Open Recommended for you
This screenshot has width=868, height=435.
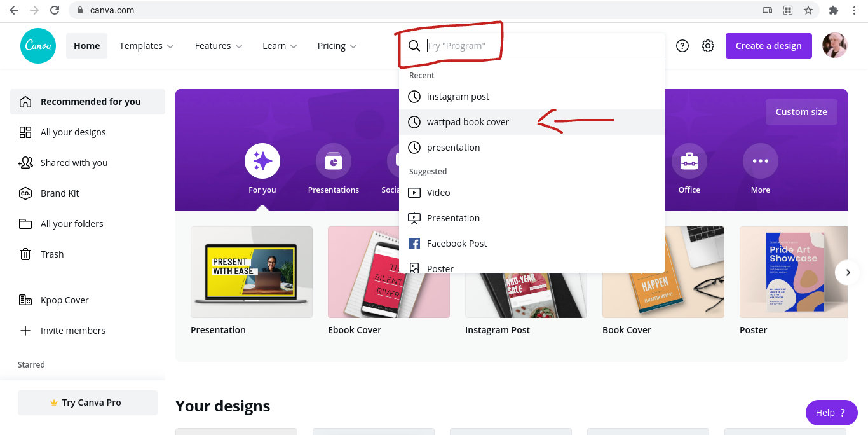click(88, 102)
